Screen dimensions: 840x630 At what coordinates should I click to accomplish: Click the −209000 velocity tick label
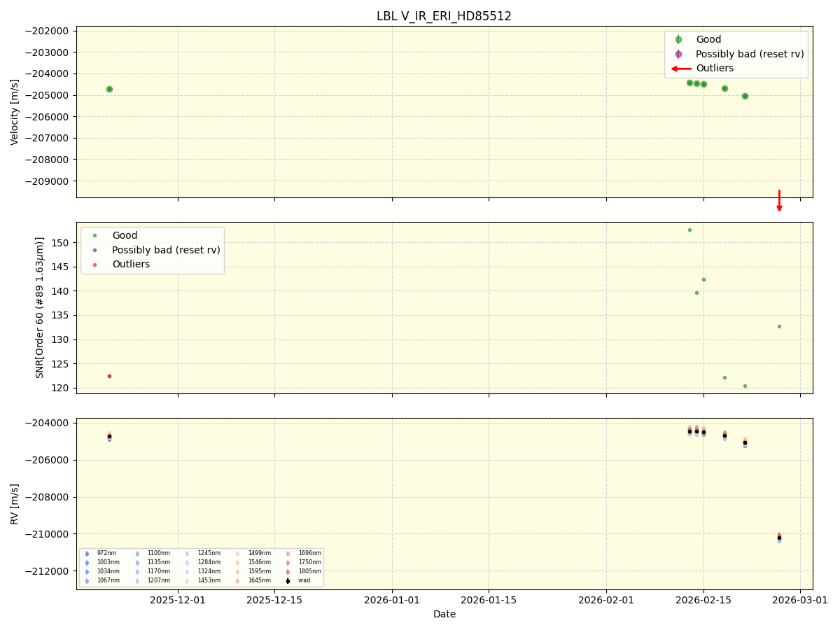48,181
